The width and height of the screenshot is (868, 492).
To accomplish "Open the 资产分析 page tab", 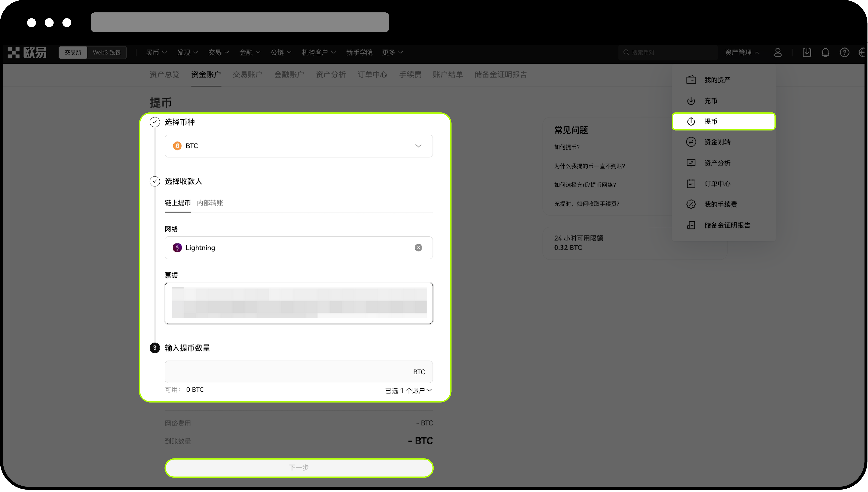I will [x=331, y=75].
